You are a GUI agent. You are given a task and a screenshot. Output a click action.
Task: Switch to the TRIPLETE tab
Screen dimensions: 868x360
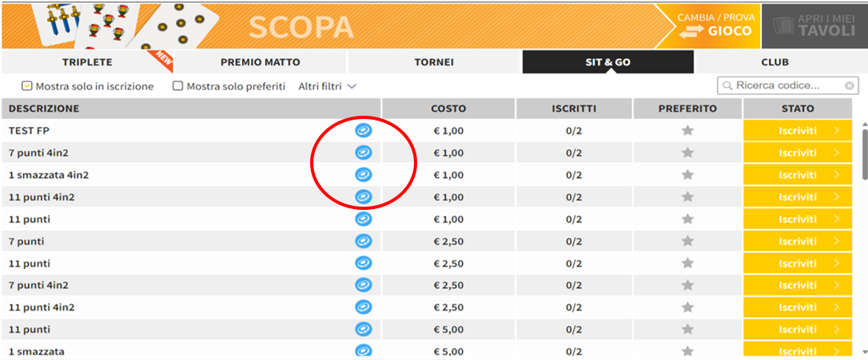tap(87, 62)
